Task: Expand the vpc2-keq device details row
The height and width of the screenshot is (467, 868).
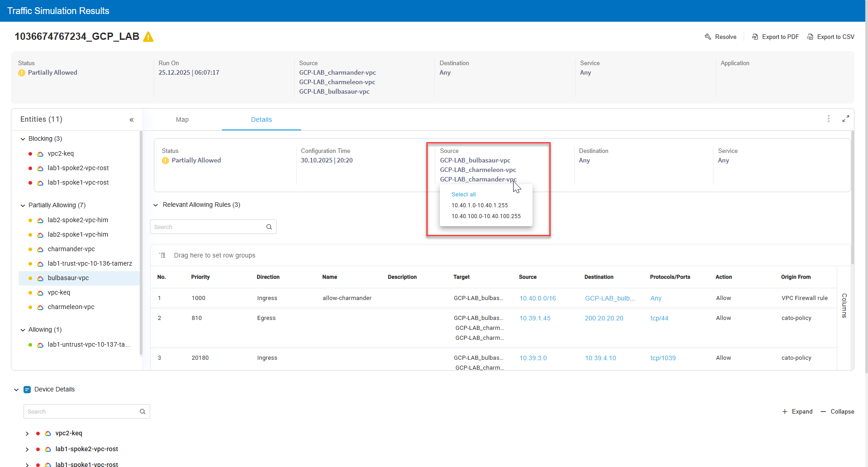Action: [x=27, y=434]
